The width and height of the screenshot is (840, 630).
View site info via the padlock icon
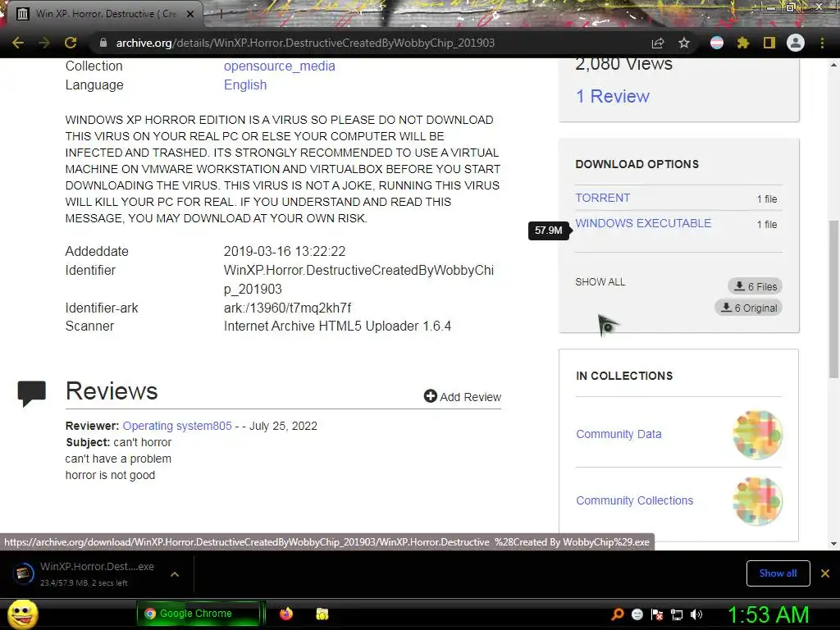point(103,43)
